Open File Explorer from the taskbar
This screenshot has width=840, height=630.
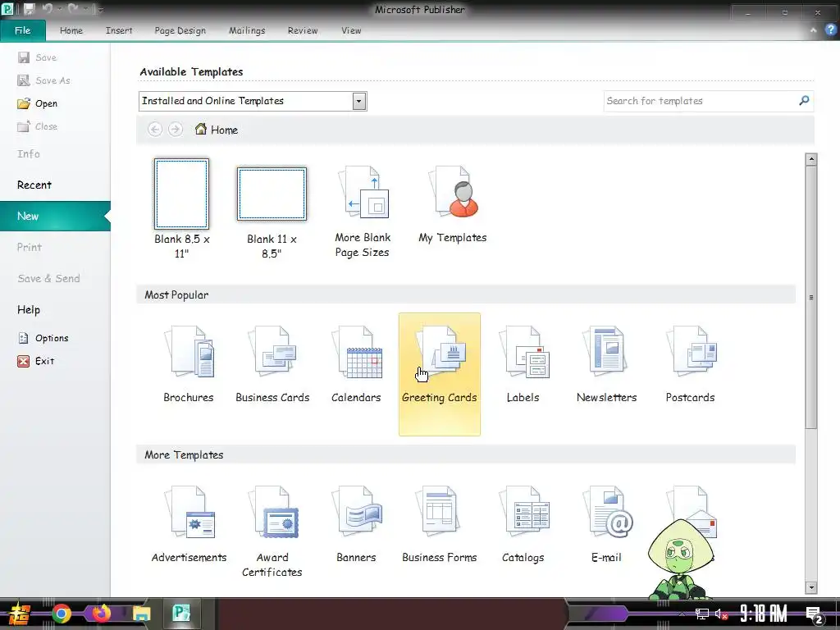pos(141,614)
